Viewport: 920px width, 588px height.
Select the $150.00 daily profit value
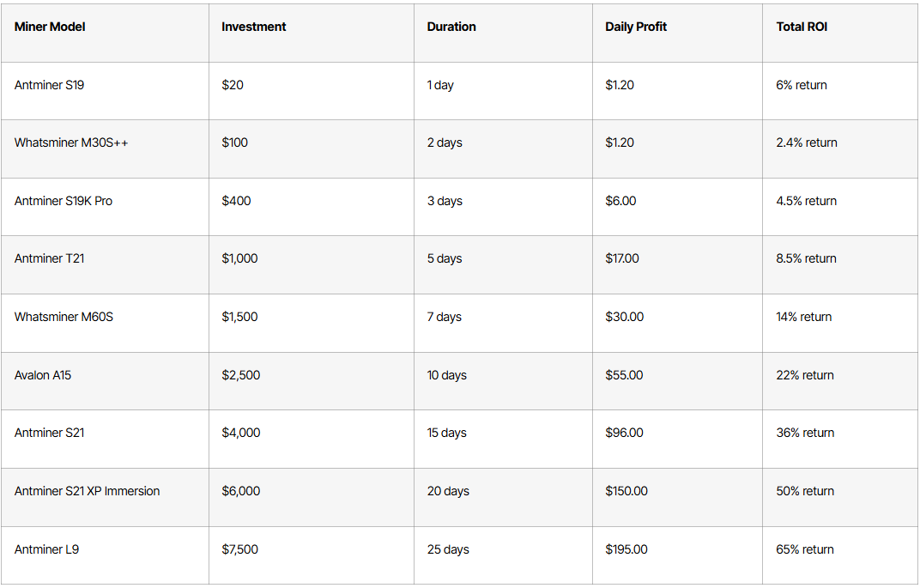(x=626, y=491)
